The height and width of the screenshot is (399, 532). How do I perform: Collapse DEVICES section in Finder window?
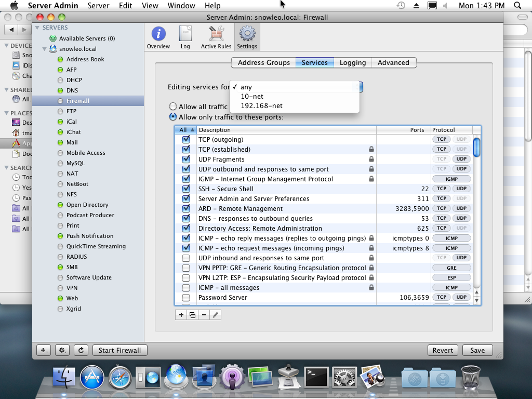click(x=6, y=46)
